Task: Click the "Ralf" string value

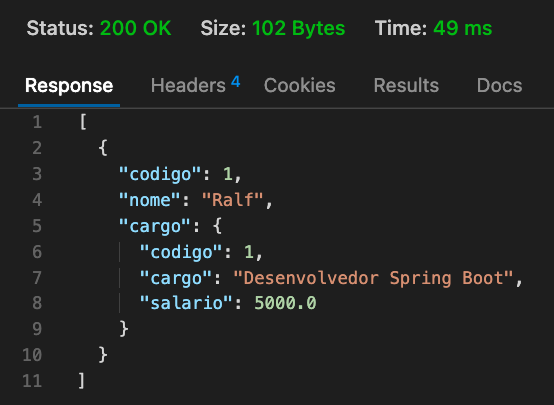Action: click(232, 200)
